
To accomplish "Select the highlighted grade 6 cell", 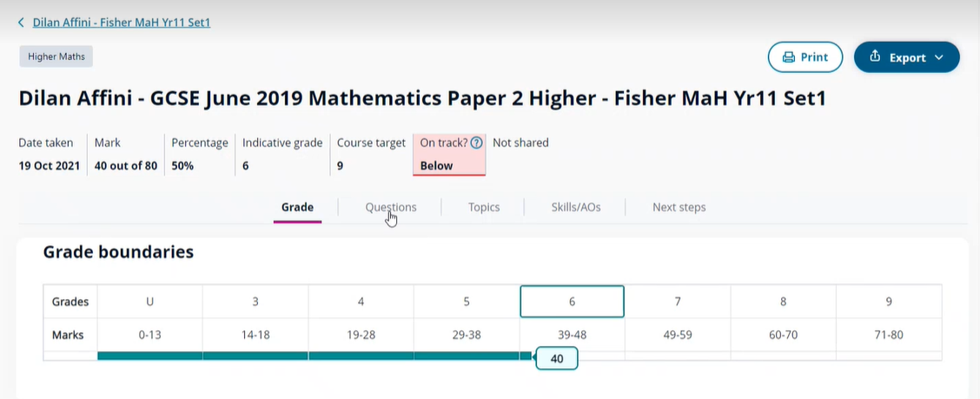I will coord(572,302).
